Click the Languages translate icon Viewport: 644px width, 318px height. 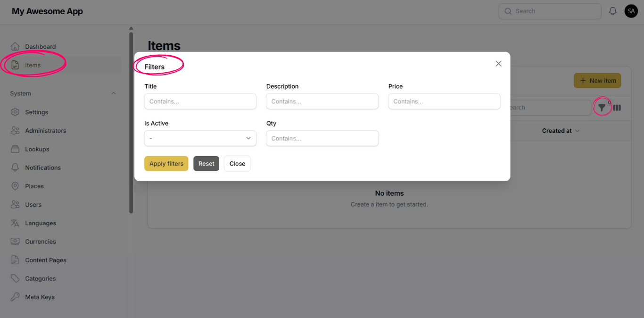[15, 223]
